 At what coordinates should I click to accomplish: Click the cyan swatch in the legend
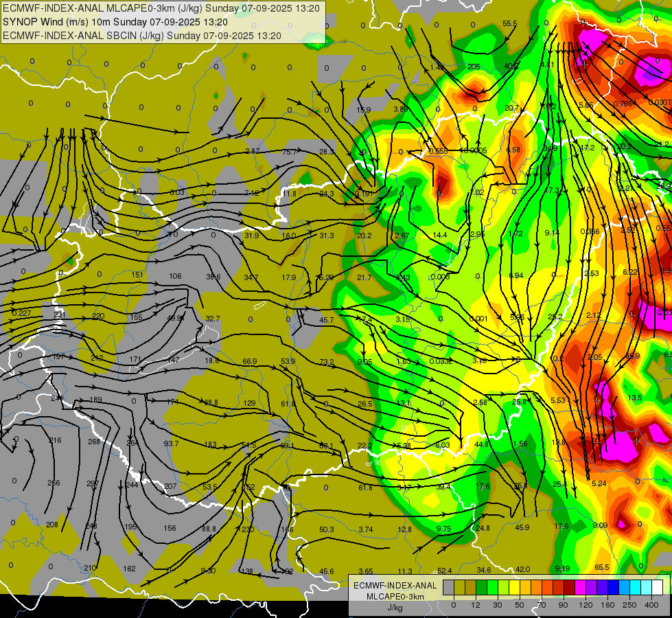pos(636,587)
